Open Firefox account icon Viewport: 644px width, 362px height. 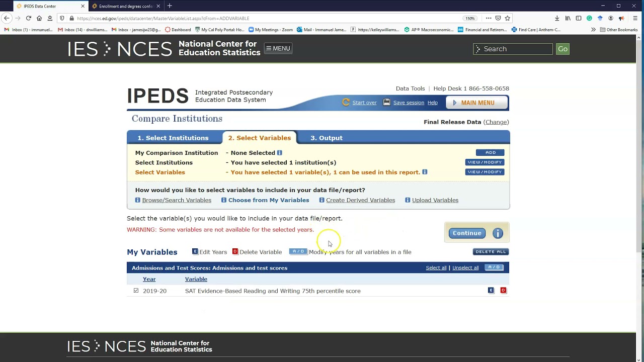click(611, 18)
